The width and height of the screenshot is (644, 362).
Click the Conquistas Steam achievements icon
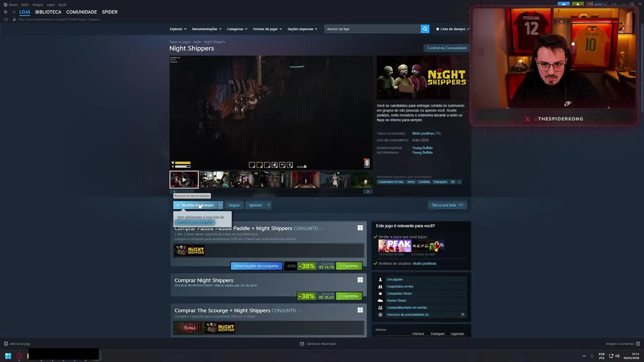click(380, 293)
